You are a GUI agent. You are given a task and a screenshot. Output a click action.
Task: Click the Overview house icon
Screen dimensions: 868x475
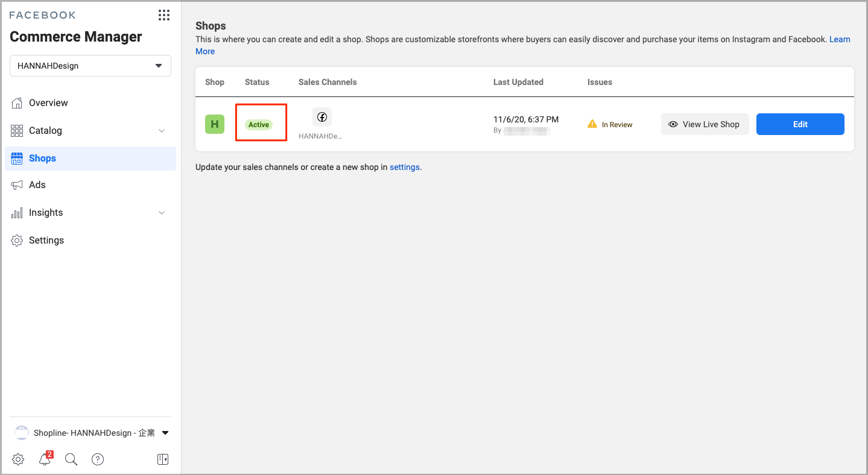[x=17, y=103]
